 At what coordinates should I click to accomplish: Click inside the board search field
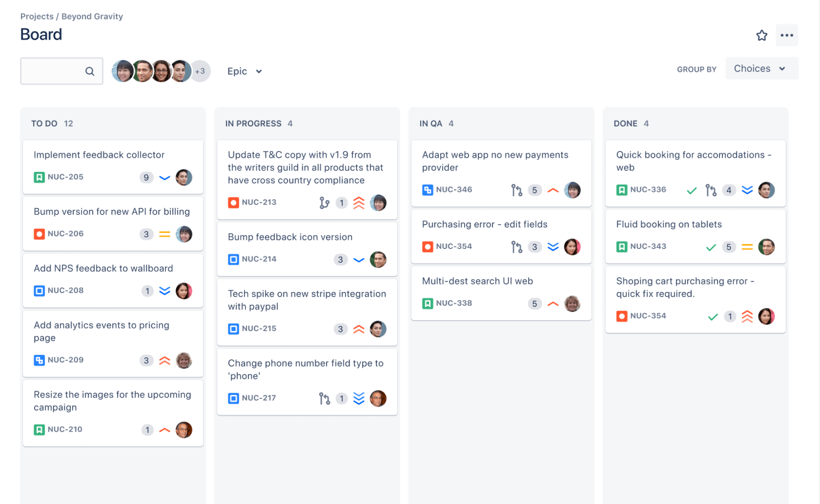[x=53, y=71]
